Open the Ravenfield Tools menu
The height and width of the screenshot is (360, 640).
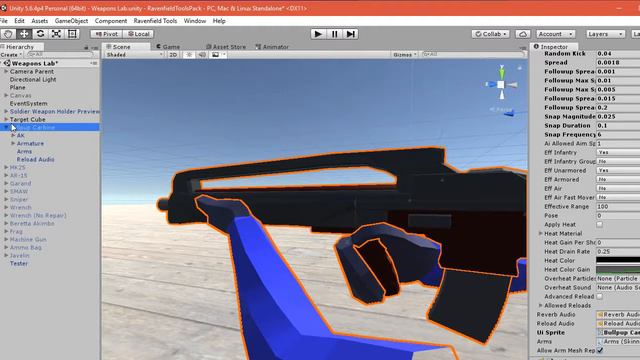(155, 21)
